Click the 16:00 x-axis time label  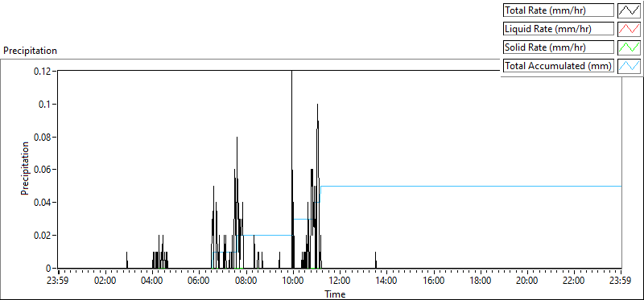(433, 281)
